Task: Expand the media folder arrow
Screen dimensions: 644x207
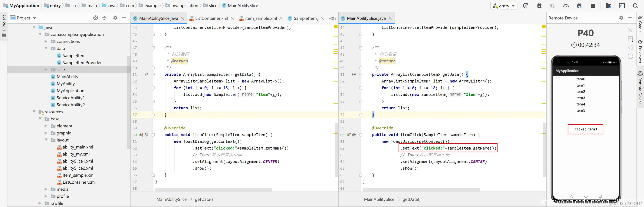Action: pos(46,189)
